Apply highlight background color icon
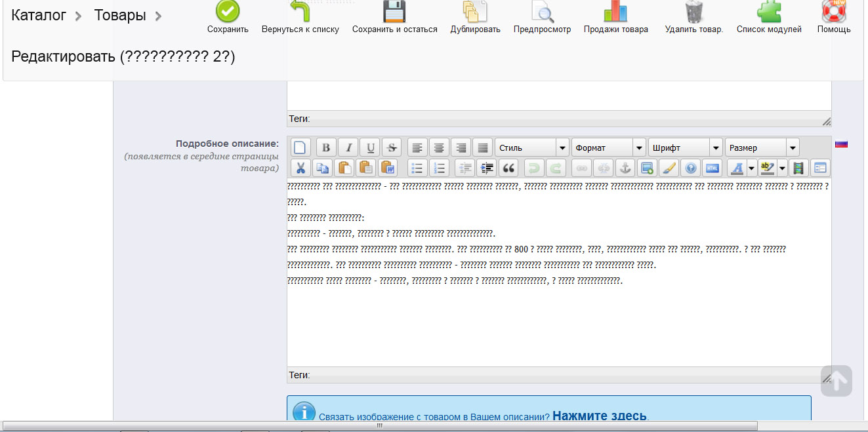This screenshot has width=868, height=432. point(768,168)
